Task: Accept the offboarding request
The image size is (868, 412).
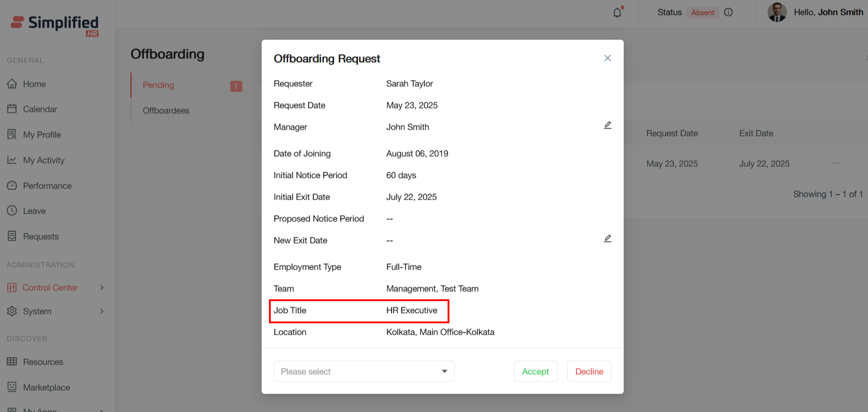Action: pyautogui.click(x=535, y=371)
